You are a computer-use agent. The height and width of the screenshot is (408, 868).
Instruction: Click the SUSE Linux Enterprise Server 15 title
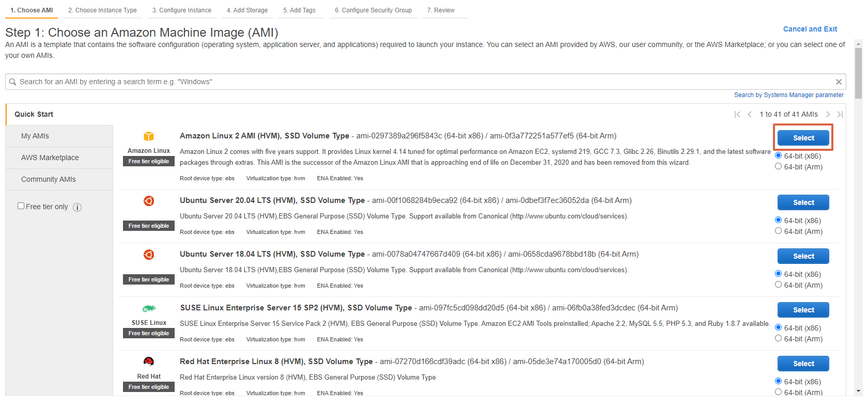296,308
